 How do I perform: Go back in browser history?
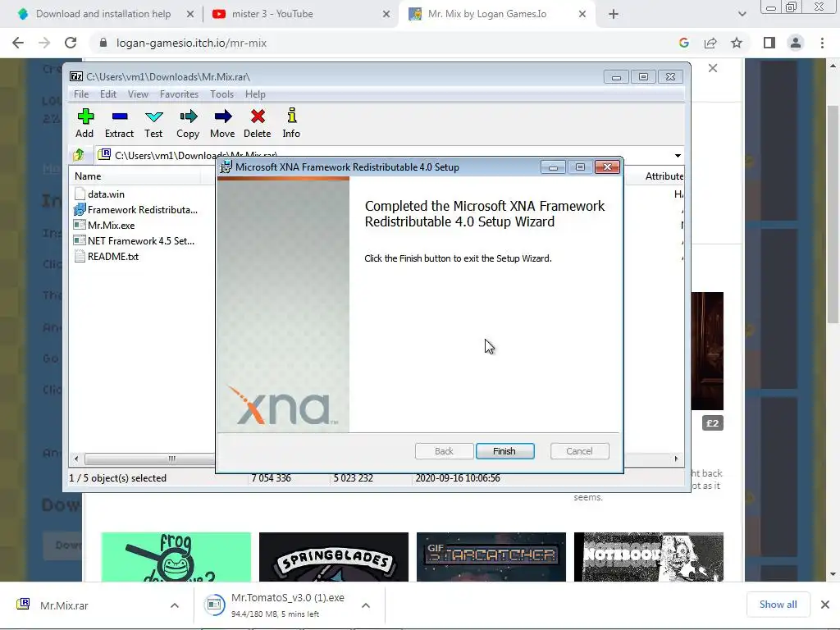[x=18, y=43]
